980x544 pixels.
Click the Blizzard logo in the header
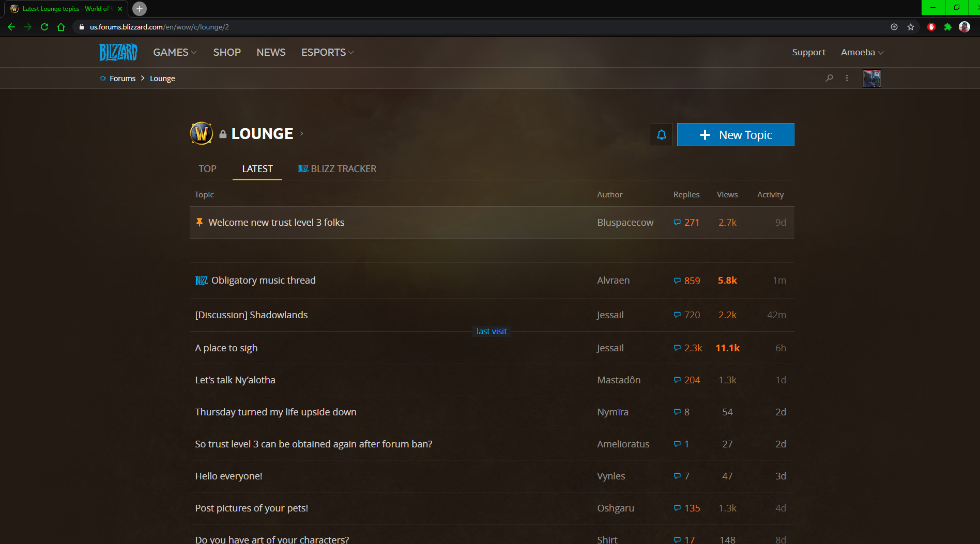tap(118, 52)
